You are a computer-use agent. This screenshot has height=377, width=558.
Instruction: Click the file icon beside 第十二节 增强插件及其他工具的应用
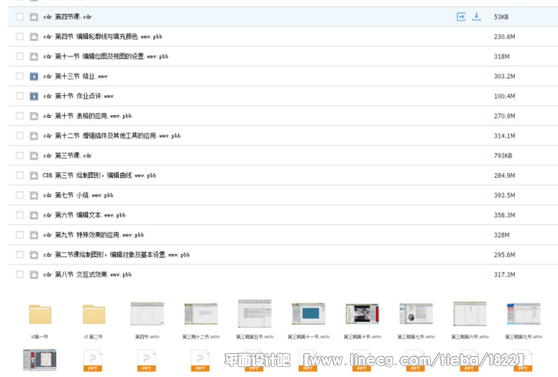(34, 136)
